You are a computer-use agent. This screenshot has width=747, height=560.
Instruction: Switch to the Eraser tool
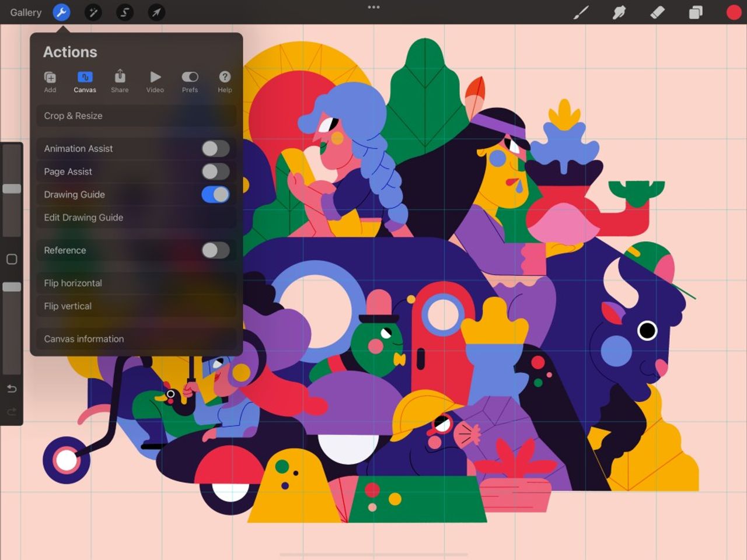click(x=657, y=12)
